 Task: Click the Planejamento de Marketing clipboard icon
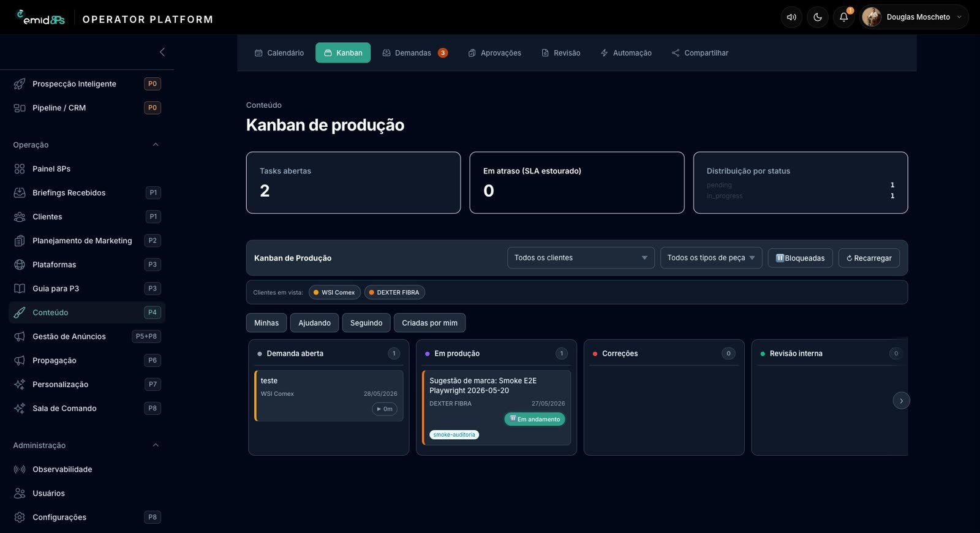pyautogui.click(x=20, y=241)
